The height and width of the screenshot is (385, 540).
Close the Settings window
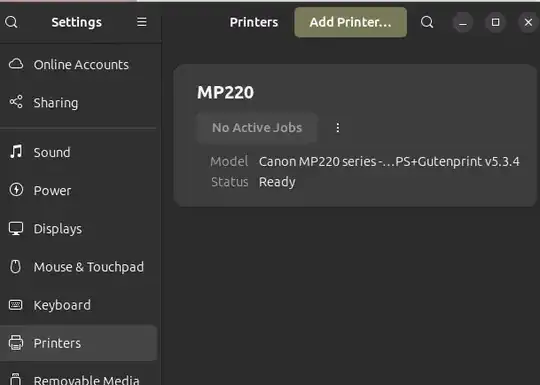(x=528, y=22)
